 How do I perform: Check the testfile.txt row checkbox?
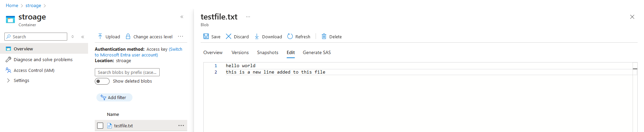pos(100,126)
